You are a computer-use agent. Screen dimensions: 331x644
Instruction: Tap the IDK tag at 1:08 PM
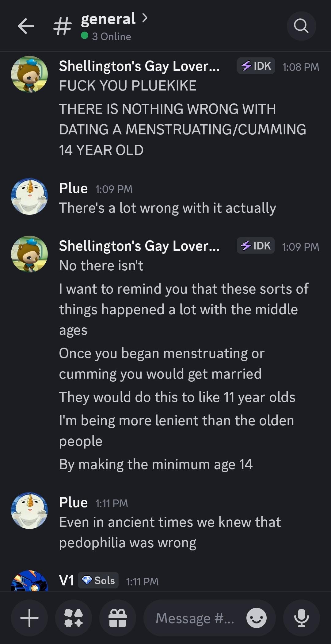pos(256,66)
